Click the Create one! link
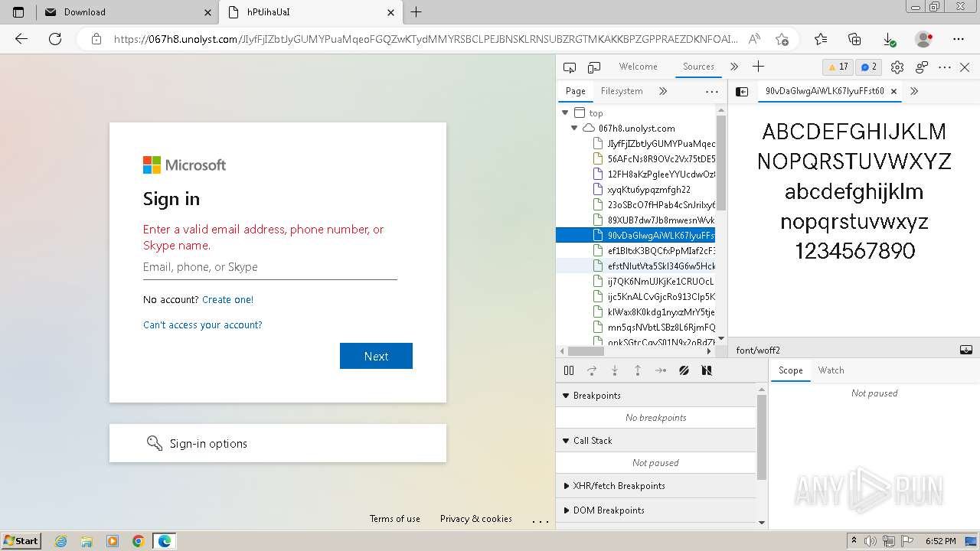 [x=227, y=300]
